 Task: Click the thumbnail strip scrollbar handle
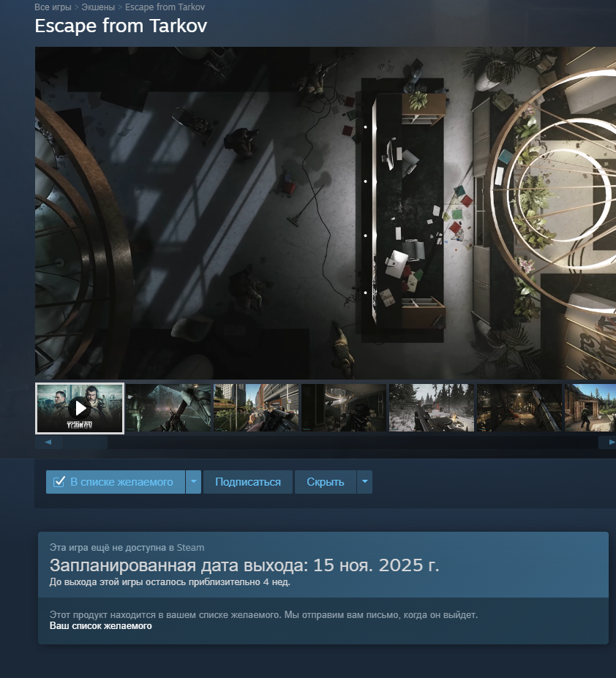point(85,442)
